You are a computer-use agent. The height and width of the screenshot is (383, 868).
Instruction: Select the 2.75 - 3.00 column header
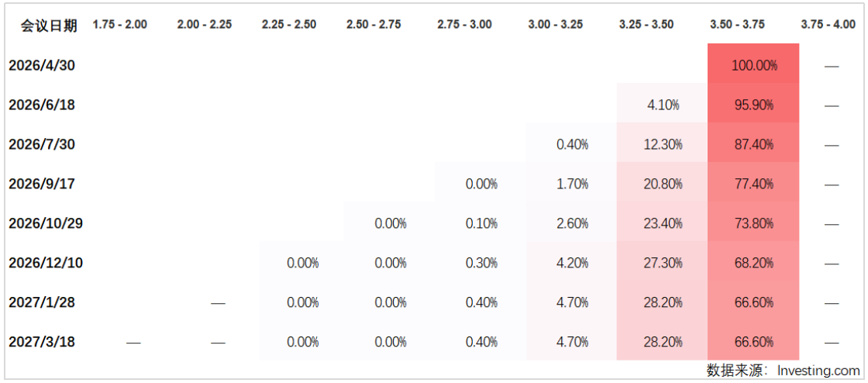pos(464,25)
